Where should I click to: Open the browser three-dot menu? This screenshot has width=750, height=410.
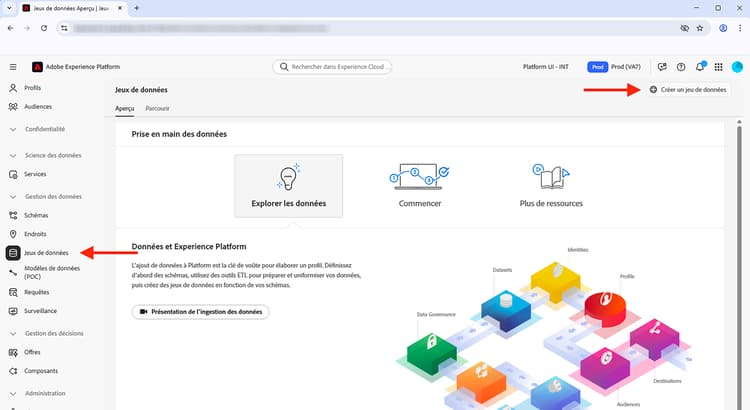click(739, 28)
